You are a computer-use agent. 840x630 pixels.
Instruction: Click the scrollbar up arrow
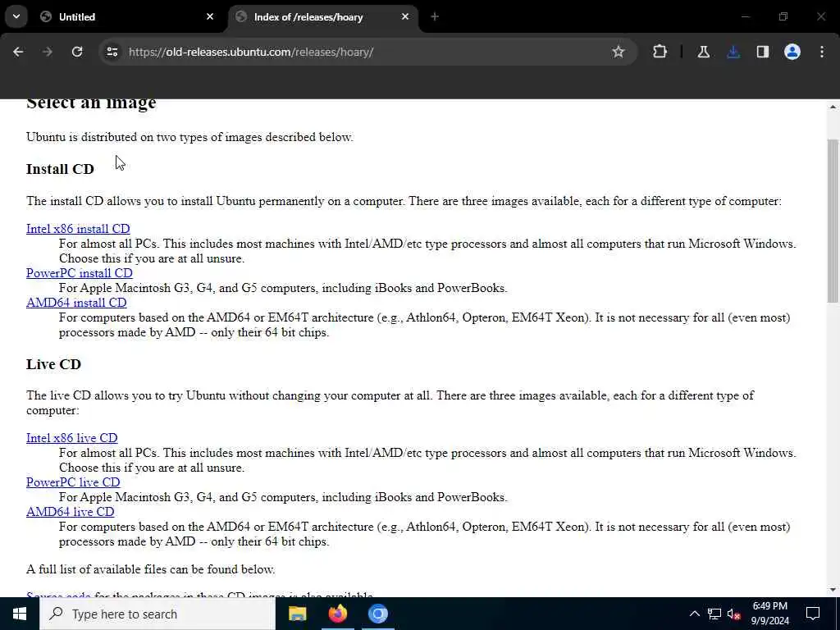(833, 107)
